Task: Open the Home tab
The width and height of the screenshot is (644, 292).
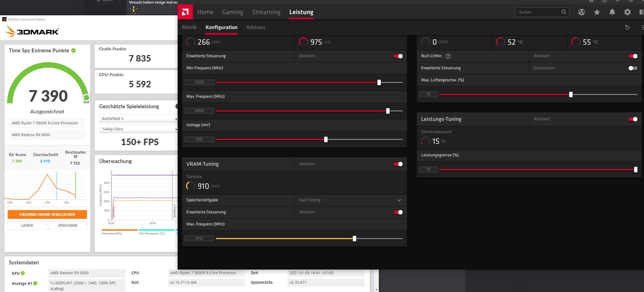Action: (x=205, y=12)
